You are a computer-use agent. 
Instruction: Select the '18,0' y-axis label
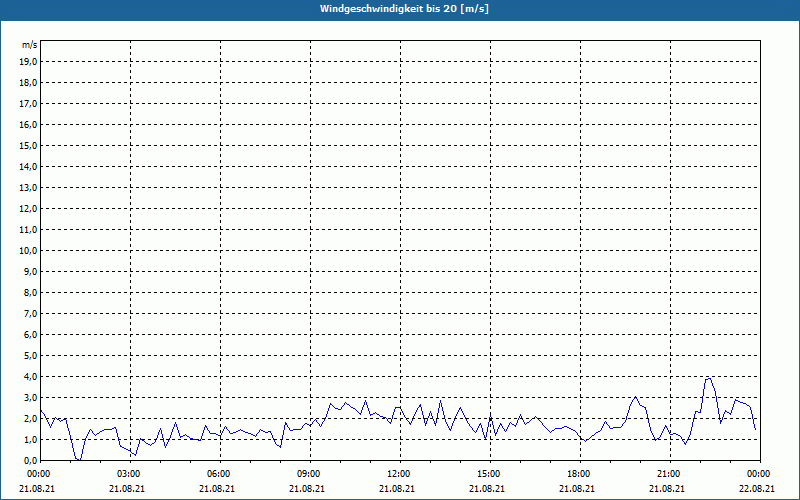[28, 83]
